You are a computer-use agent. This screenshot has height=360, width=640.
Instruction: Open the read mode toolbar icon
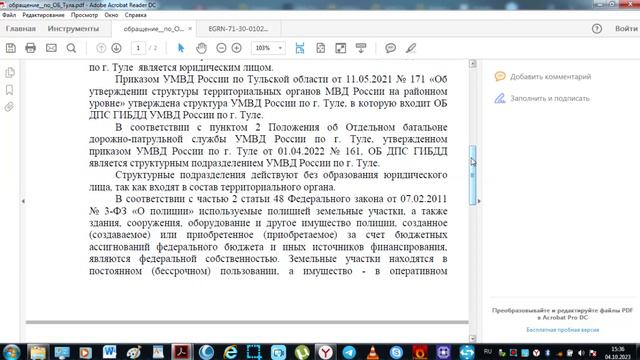click(361, 48)
